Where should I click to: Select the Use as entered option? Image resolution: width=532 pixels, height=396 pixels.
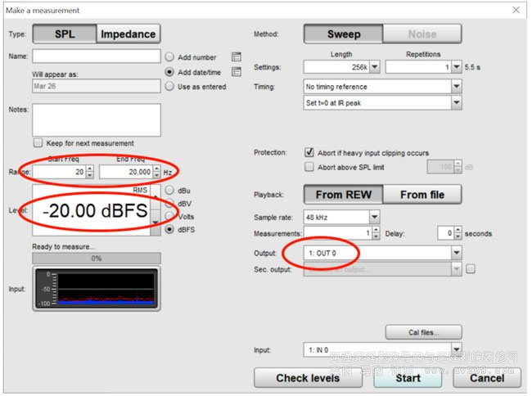[170, 87]
